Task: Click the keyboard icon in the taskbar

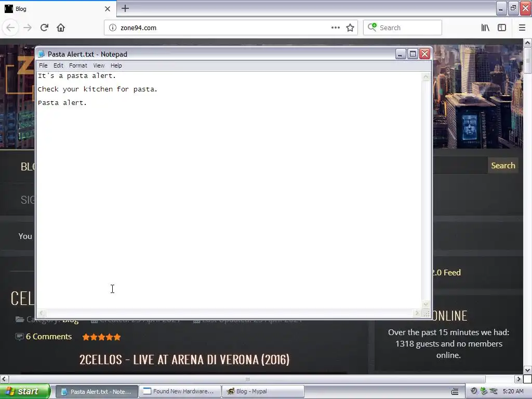Action: pos(455,392)
